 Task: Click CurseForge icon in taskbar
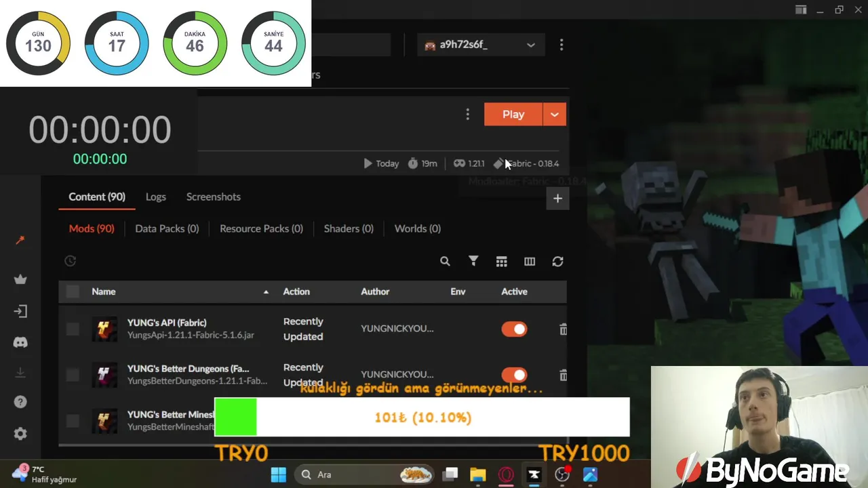[534, 474]
